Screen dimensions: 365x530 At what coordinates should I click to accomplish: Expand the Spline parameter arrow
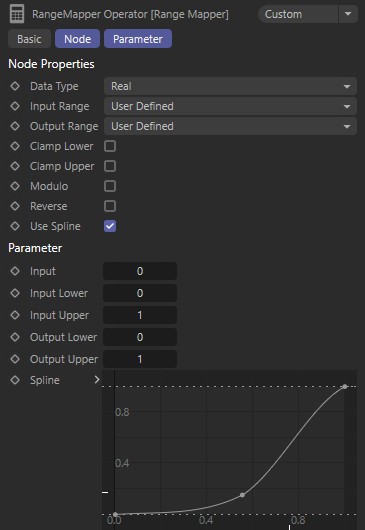pos(97,380)
